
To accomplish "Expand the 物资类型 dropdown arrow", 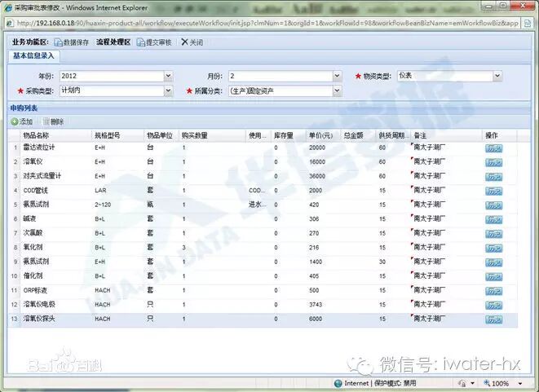I will pos(497,76).
